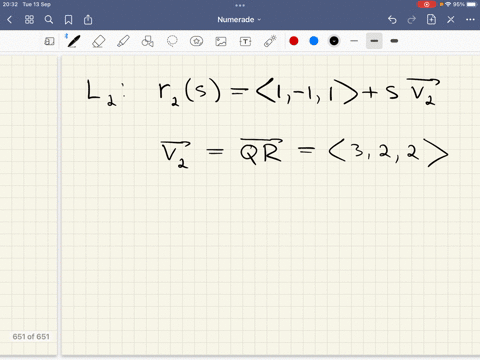The width and height of the screenshot is (480, 360).
Task: Choose the red pen color
Action: (x=294, y=41)
